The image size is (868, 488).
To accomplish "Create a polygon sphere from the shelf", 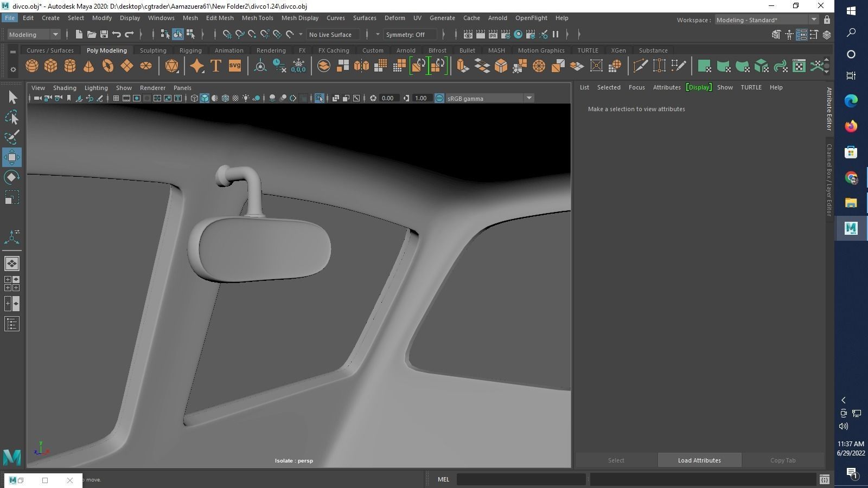I will [x=32, y=66].
